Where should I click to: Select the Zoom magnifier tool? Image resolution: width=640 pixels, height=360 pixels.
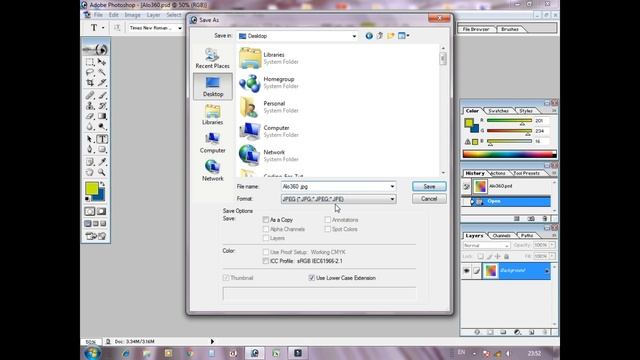(x=102, y=172)
